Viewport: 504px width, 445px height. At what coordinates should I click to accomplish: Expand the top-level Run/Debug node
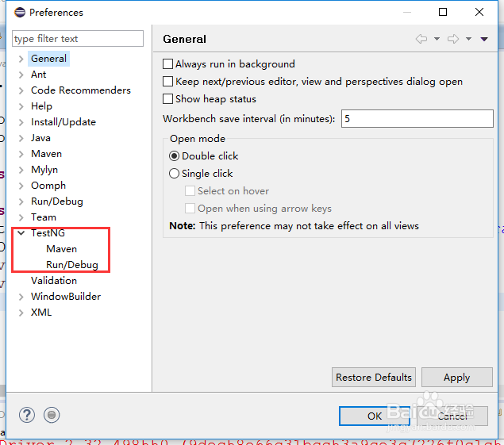pos(21,201)
